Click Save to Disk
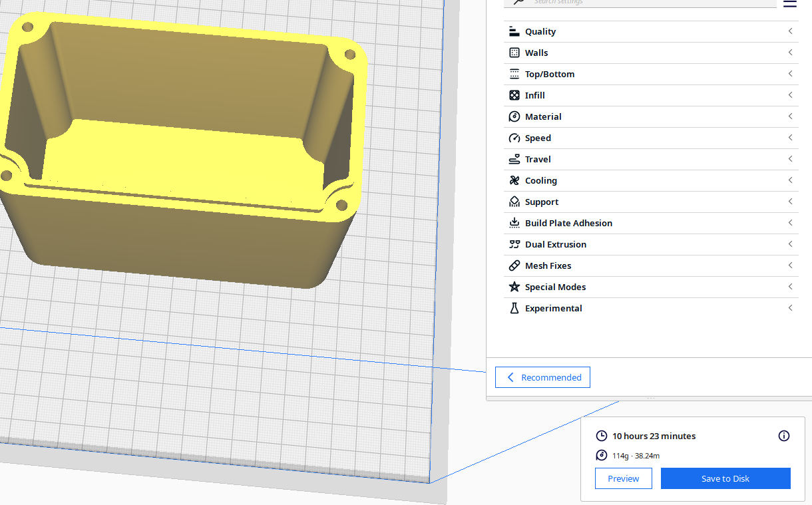This screenshot has height=505, width=812. click(x=725, y=478)
